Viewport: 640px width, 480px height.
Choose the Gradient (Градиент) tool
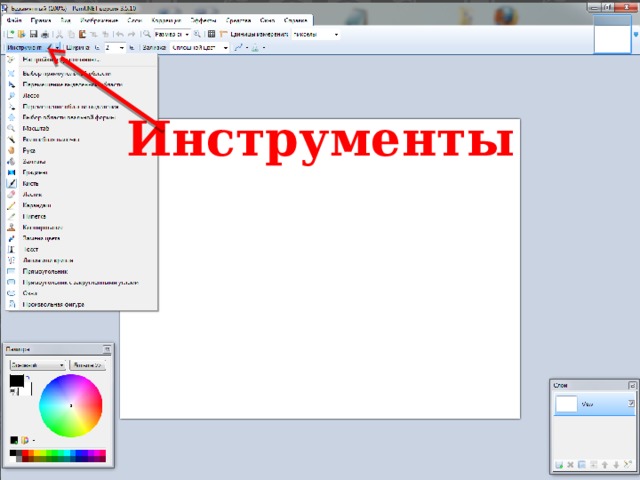(x=82, y=173)
